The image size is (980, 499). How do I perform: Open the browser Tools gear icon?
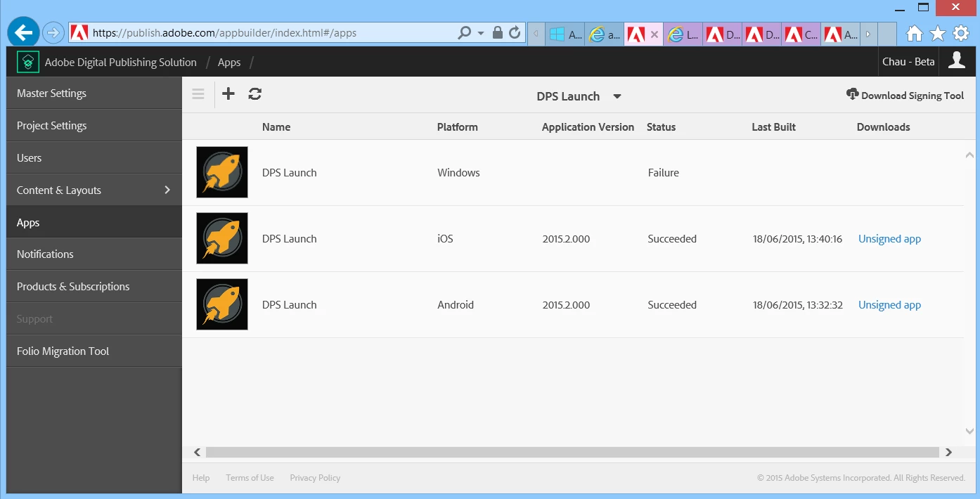(961, 33)
